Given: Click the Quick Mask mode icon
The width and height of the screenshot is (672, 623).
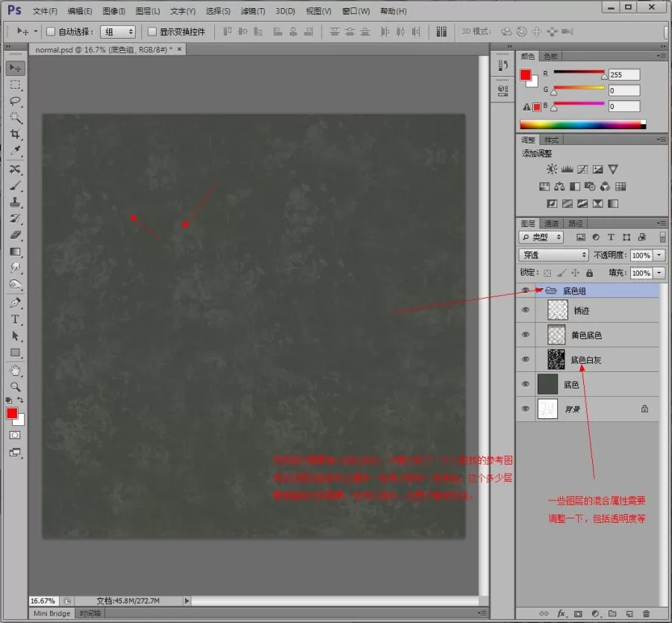Looking at the screenshot, I should coord(15,436).
